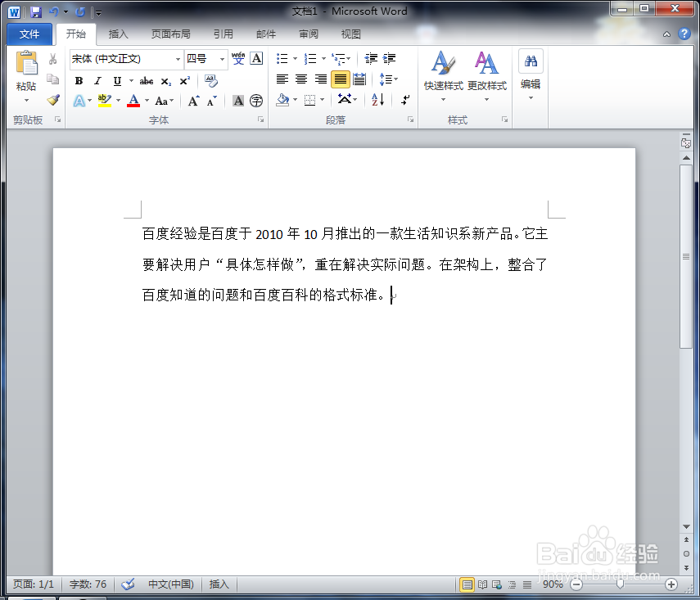The height and width of the screenshot is (600, 700).
Task: Turn on Justify alignment
Action: pos(341,79)
